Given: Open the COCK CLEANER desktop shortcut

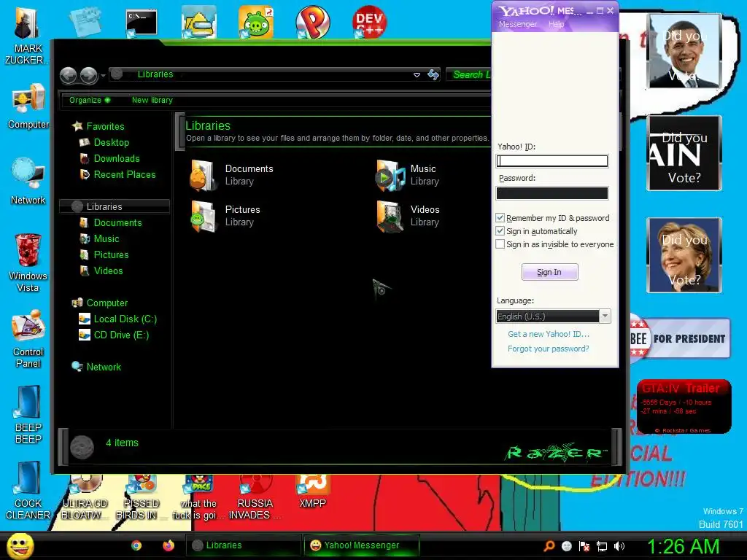Looking at the screenshot, I should coord(28,491).
